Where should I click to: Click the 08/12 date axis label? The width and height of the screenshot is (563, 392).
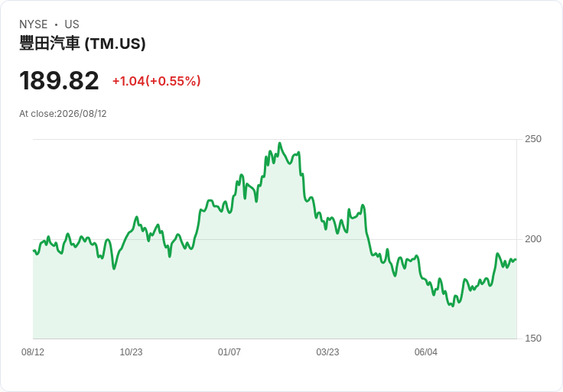point(33,352)
